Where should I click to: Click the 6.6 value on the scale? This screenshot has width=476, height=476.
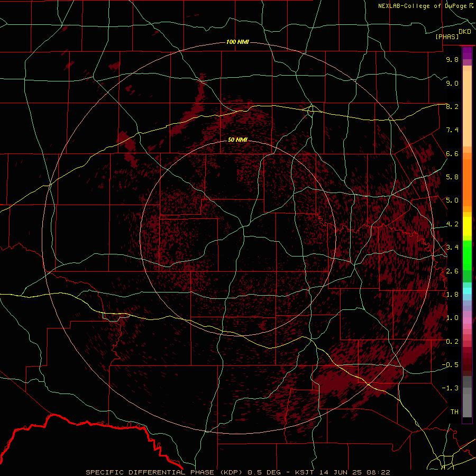(x=452, y=153)
